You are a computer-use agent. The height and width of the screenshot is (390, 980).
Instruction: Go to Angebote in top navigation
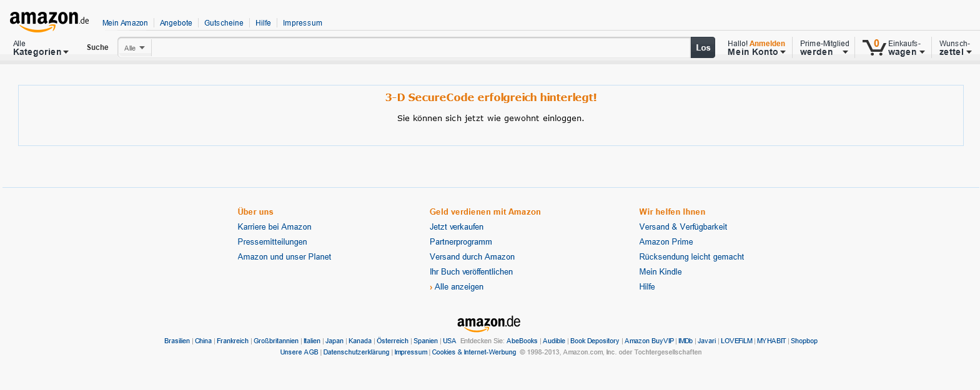tap(176, 23)
